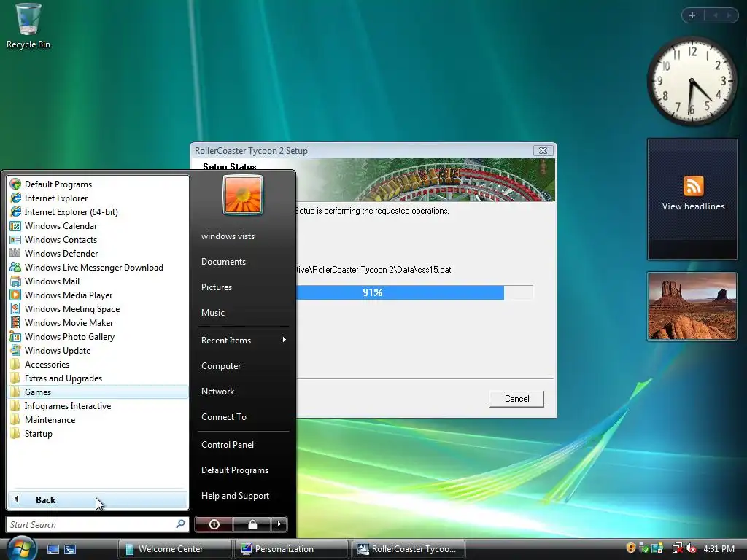Launch Internet Explorer from the programs list
747x560 pixels.
56,198
